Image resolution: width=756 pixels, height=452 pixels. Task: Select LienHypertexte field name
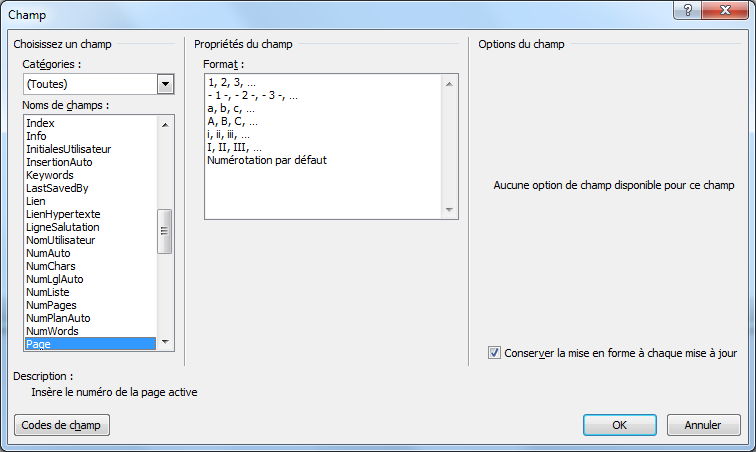click(x=63, y=214)
